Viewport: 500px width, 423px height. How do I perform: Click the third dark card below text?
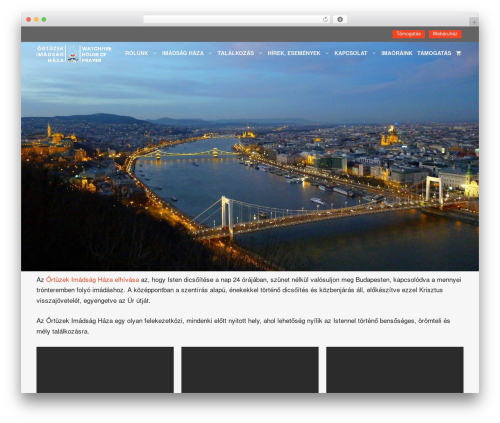(x=395, y=370)
